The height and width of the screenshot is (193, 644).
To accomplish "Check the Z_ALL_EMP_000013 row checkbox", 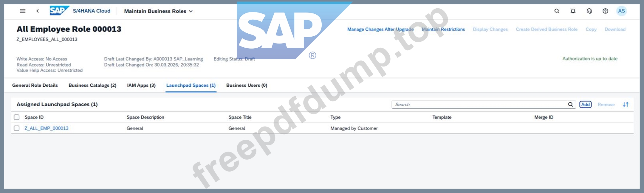I will tap(17, 128).
